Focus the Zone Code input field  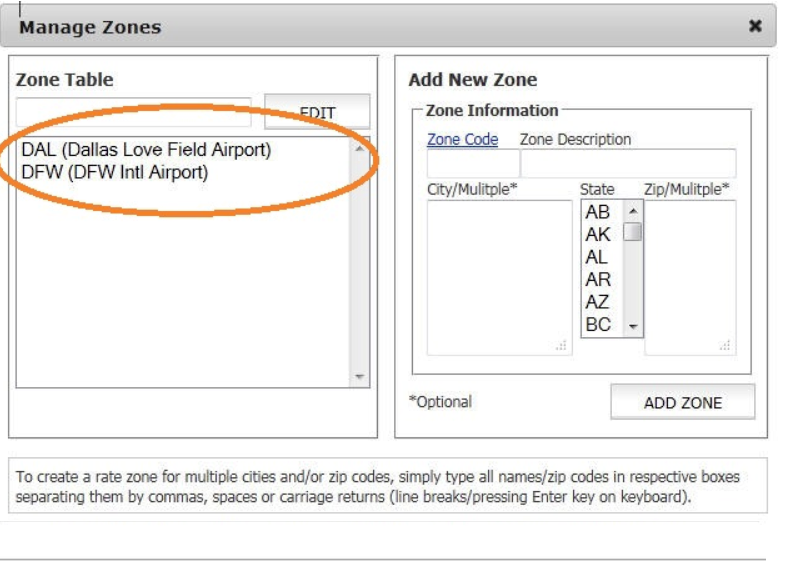point(473,163)
